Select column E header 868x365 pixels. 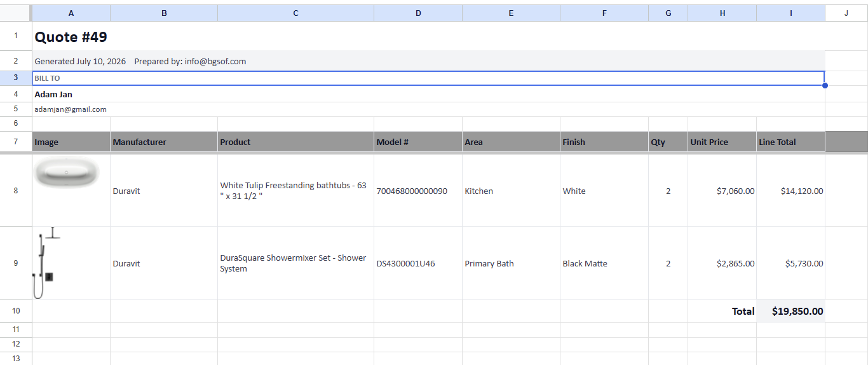coord(511,13)
